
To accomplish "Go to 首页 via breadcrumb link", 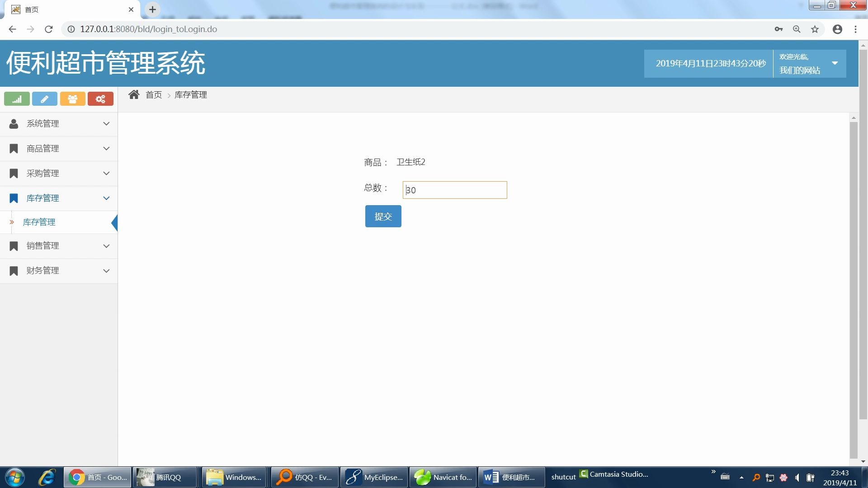I will 154,94.
